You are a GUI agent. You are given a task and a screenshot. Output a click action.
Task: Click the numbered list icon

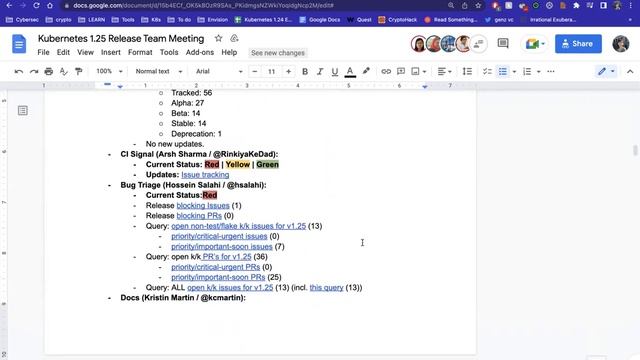[x=527, y=71]
